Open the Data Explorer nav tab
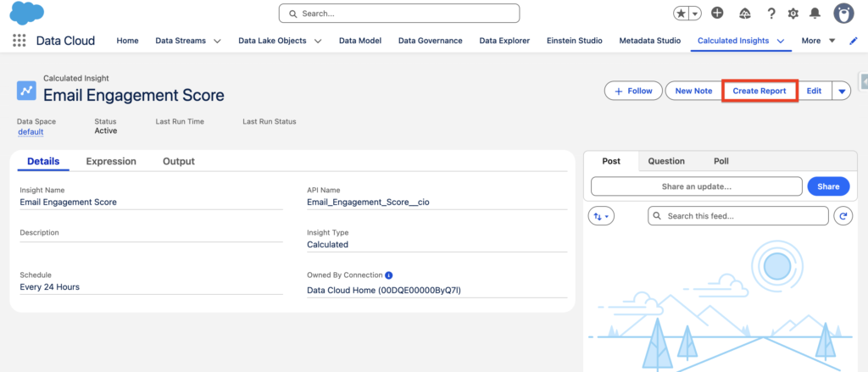 point(504,41)
